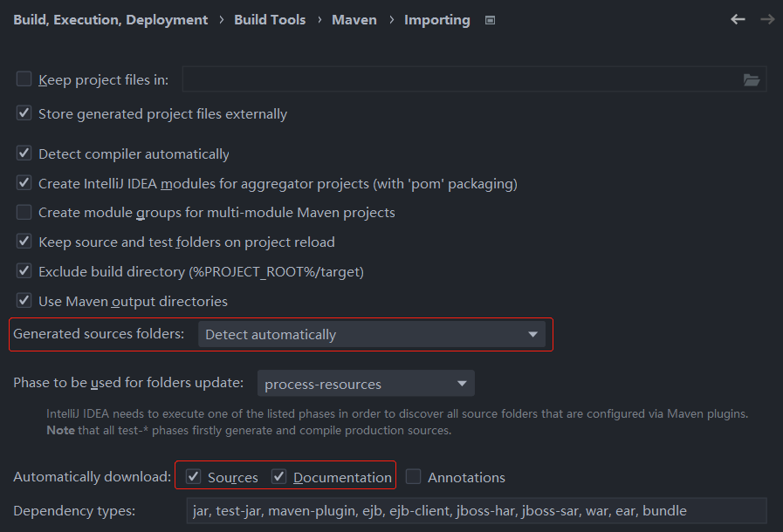Enable automatic Annotations download
The image size is (783, 532).
tap(413, 477)
